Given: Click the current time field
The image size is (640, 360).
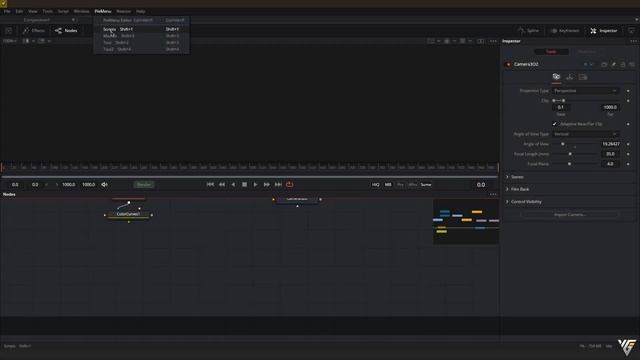Looking at the screenshot, I should (481, 185).
